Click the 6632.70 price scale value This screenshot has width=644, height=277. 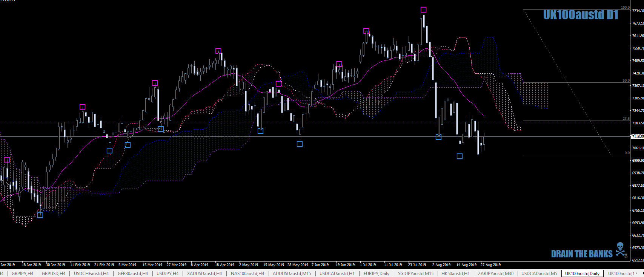click(x=638, y=235)
